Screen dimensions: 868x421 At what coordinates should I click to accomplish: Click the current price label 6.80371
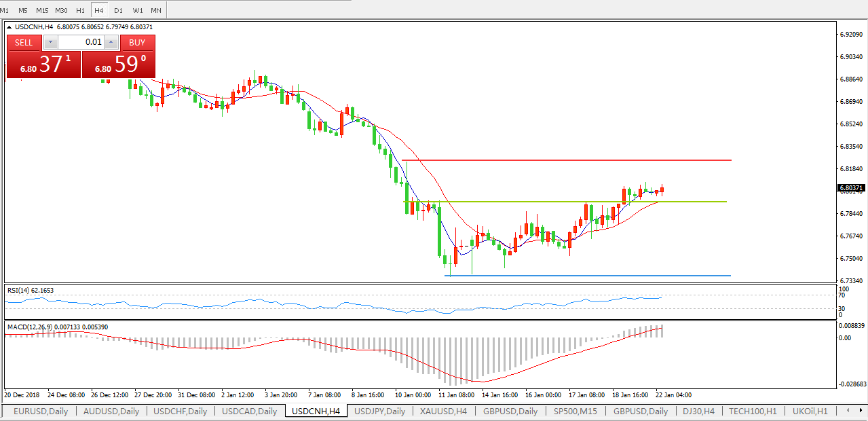point(851,188)
